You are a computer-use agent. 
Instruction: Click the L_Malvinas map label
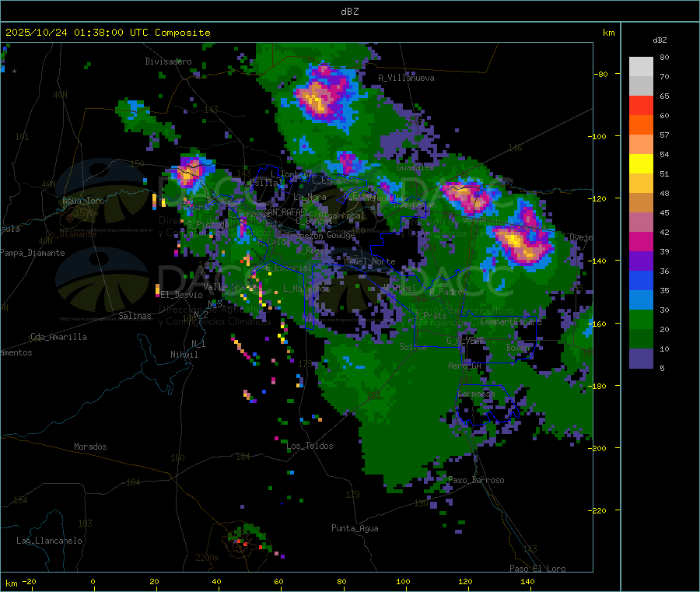[x=306, y=289]
